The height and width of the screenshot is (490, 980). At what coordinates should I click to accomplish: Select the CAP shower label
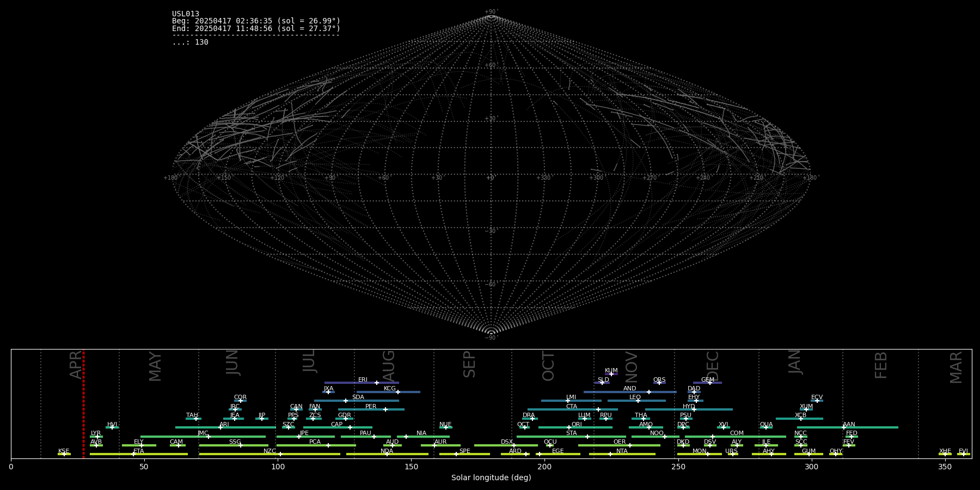pyautogui.click(x=337, y=425)
